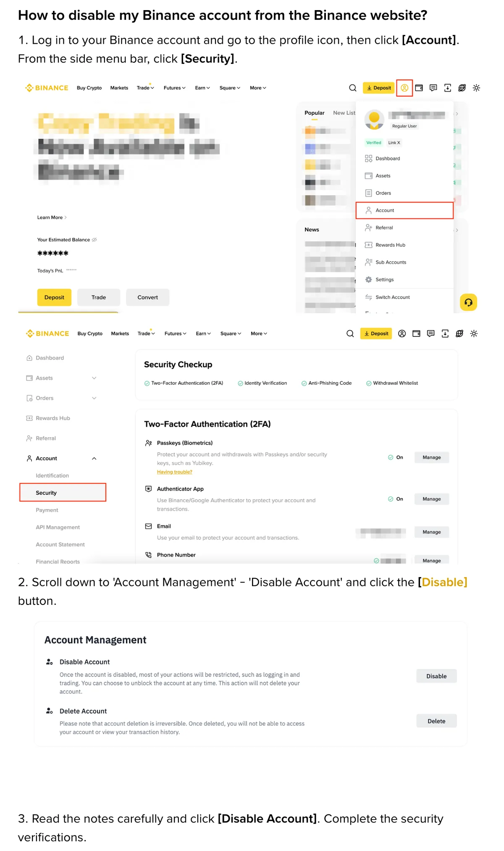This screenshot has width=504, height=851.
Task: Click Markets in lower nav bar
Action: 120,334
